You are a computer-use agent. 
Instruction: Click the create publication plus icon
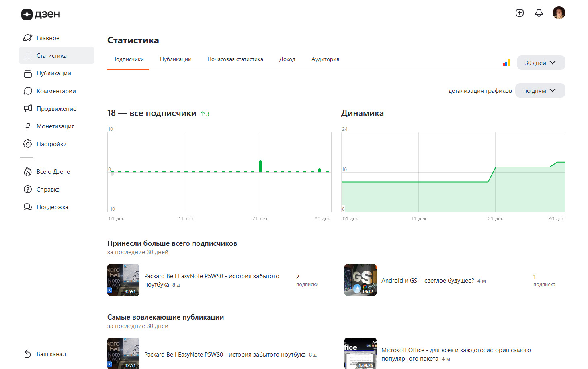coord(520,13)
